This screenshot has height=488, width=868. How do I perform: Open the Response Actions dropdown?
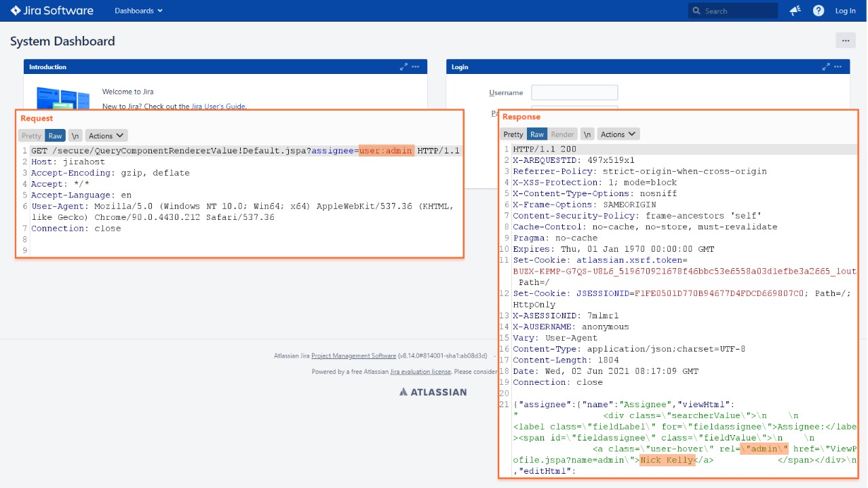(618, 134)
